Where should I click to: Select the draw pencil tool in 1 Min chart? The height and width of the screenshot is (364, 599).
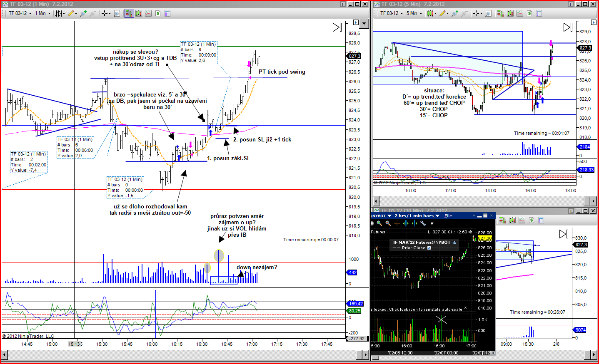(70, 13)
